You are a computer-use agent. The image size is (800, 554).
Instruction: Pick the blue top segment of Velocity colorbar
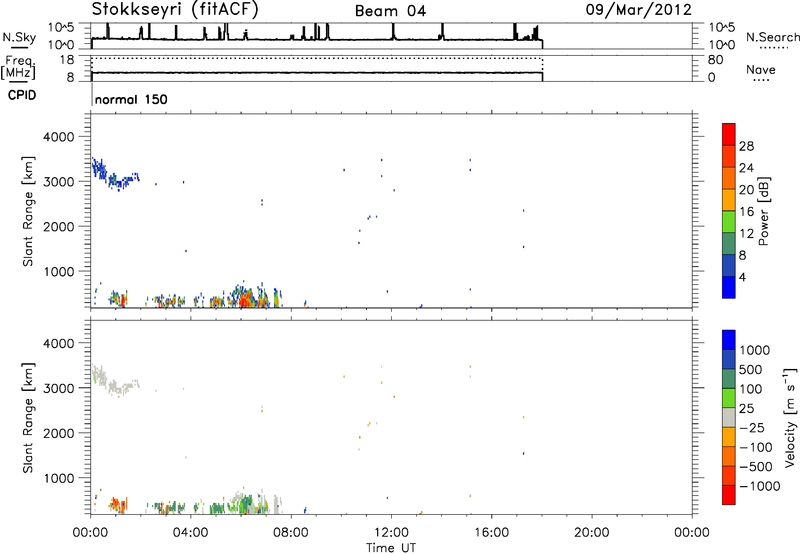(x=729, y=340)
